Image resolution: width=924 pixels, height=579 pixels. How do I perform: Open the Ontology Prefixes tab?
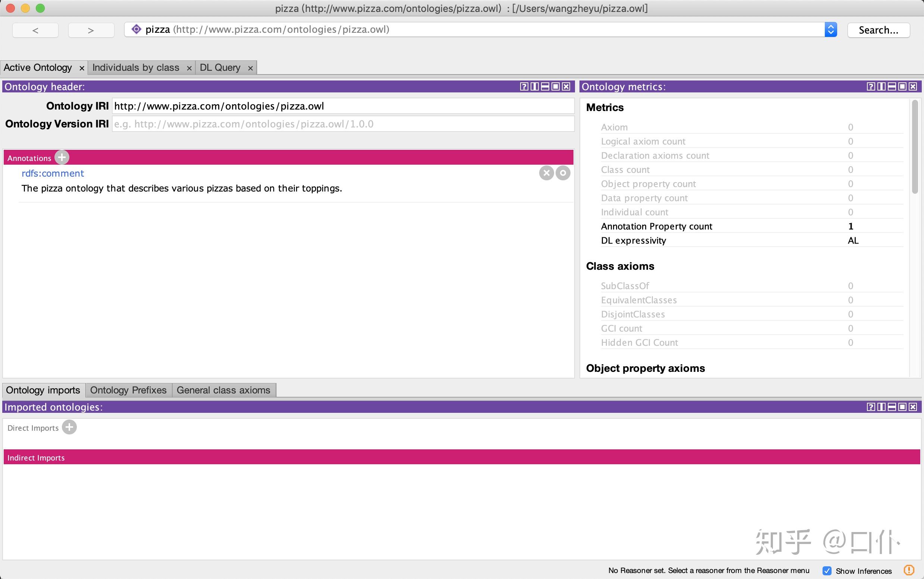pyautogui.click(x=128, y=390)
